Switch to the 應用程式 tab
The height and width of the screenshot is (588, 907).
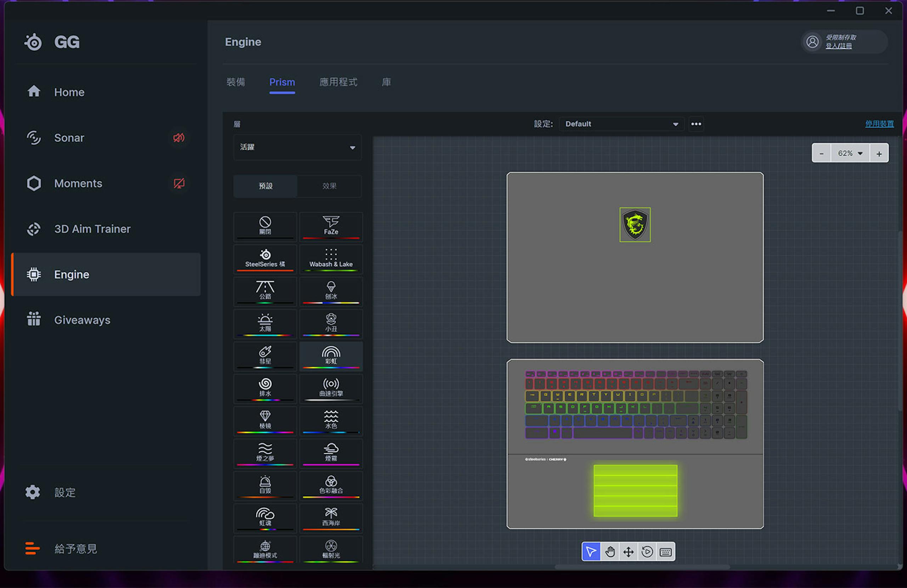pos(338,82)
